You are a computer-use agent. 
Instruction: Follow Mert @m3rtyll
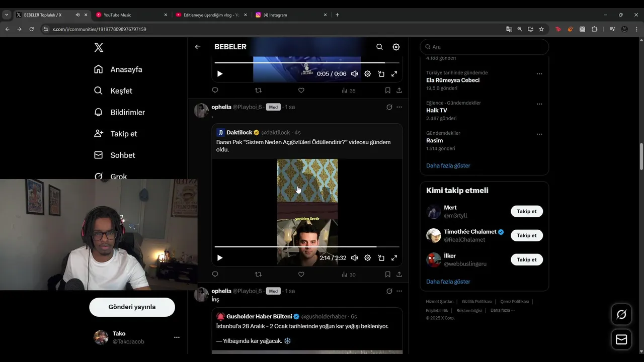[x=527, y=211]
